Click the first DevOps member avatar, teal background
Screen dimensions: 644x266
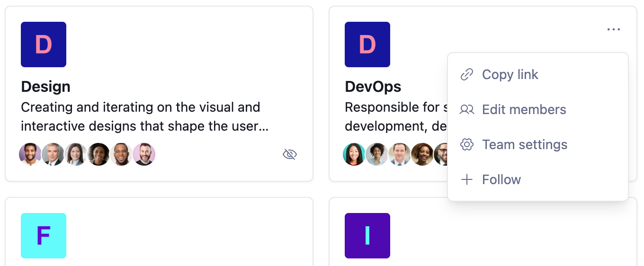pos(354,154)
